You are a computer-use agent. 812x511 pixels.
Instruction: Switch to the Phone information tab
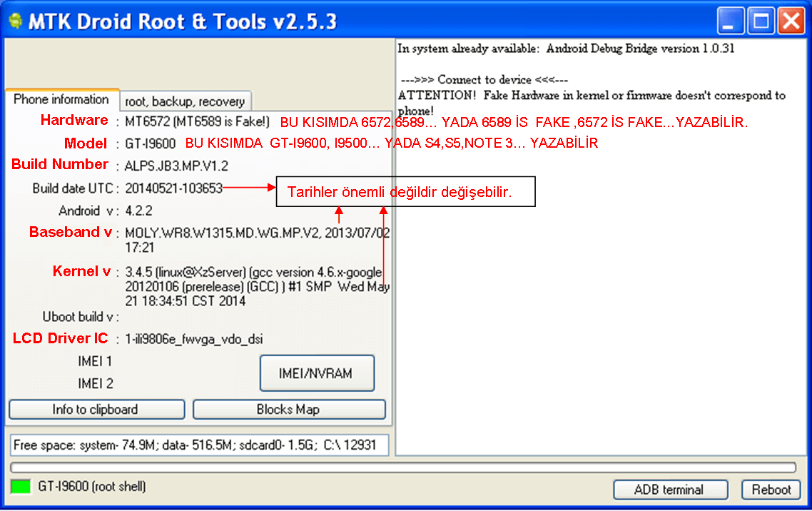(61, 100)
